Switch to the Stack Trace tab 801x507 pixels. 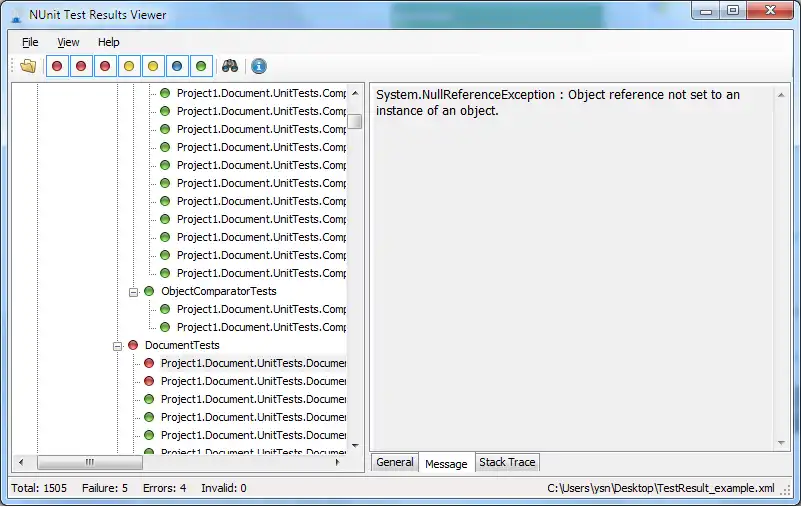507,462
